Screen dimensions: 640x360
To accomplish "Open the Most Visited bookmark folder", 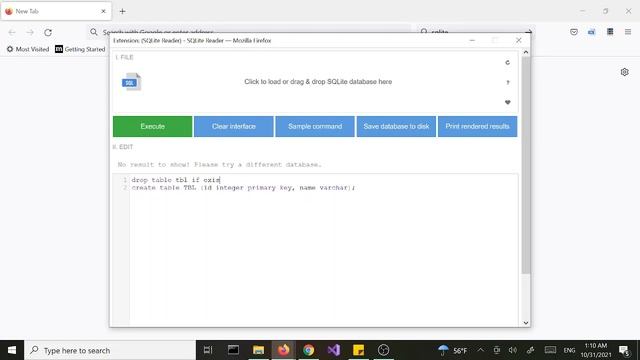I will (28, 49).
